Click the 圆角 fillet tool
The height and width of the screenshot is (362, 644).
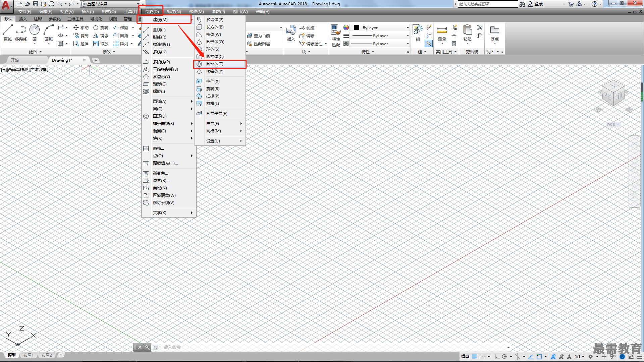tap(121, 36)
